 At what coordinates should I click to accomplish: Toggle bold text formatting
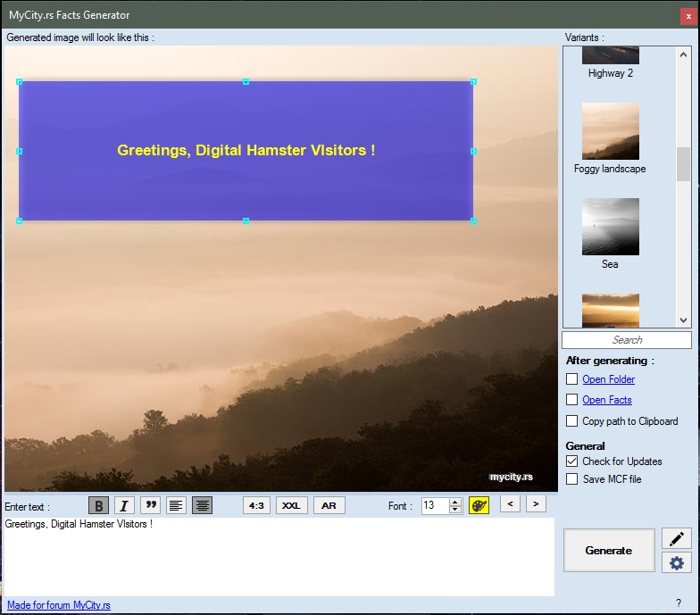point(99,506)
